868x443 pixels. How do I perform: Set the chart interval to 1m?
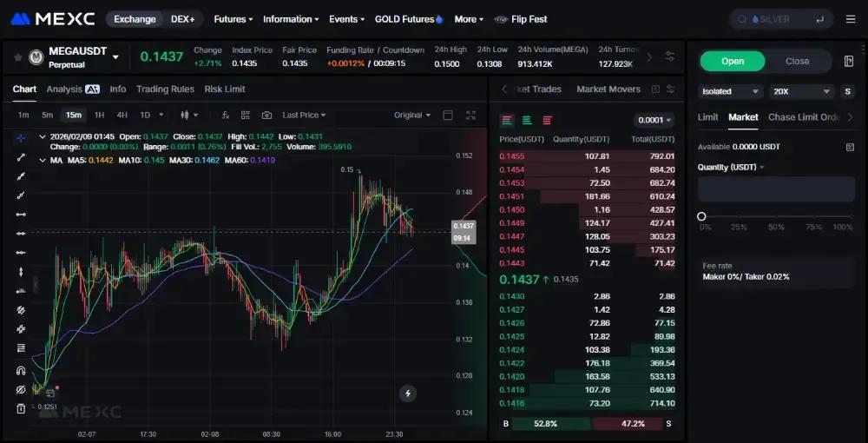pyautogui.click(x=23, y=116)
